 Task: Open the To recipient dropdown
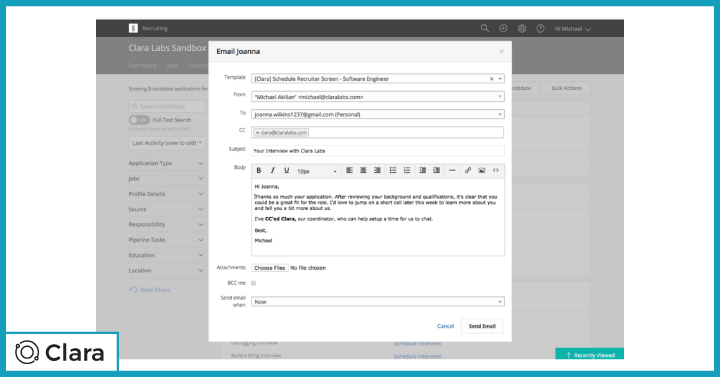[377, 114]
